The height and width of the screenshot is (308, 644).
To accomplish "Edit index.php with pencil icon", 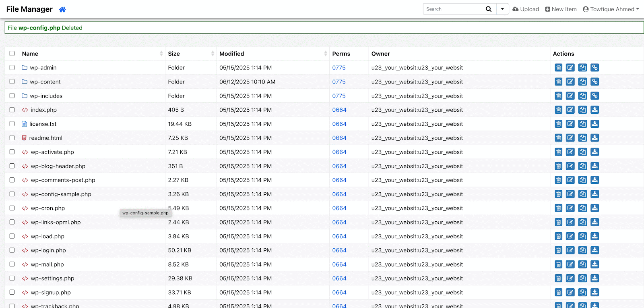I will point(570,110).
